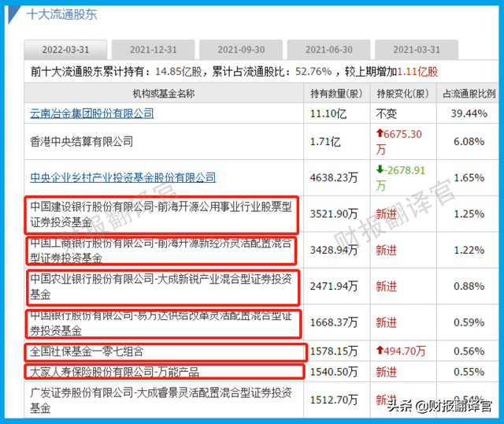Click the green down arrow beside -2678.91万
Screen dimensions: 504x424
pyautogui.click(x=380, y=169)
